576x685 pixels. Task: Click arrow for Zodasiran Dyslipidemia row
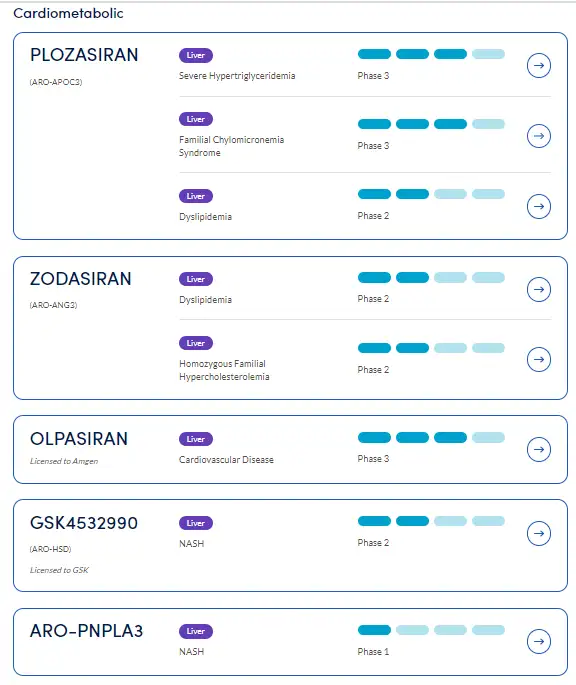pos(538,289)
